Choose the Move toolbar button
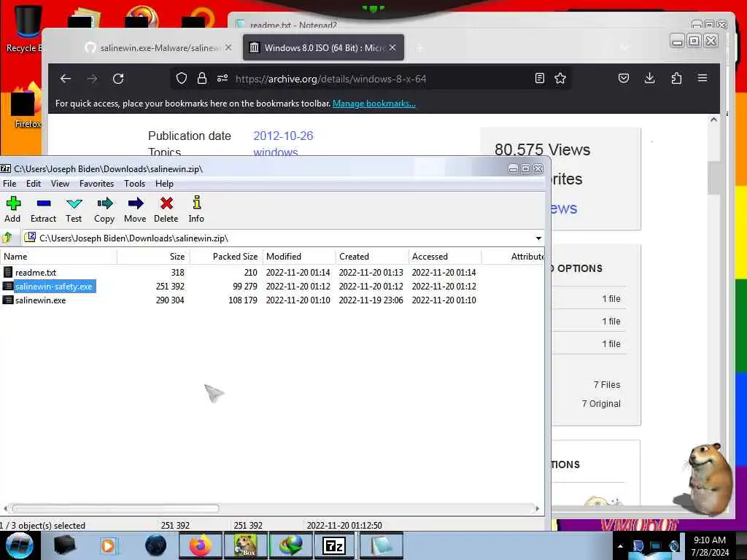The height and width of the screenshot is (560, 747). point(135,209)
